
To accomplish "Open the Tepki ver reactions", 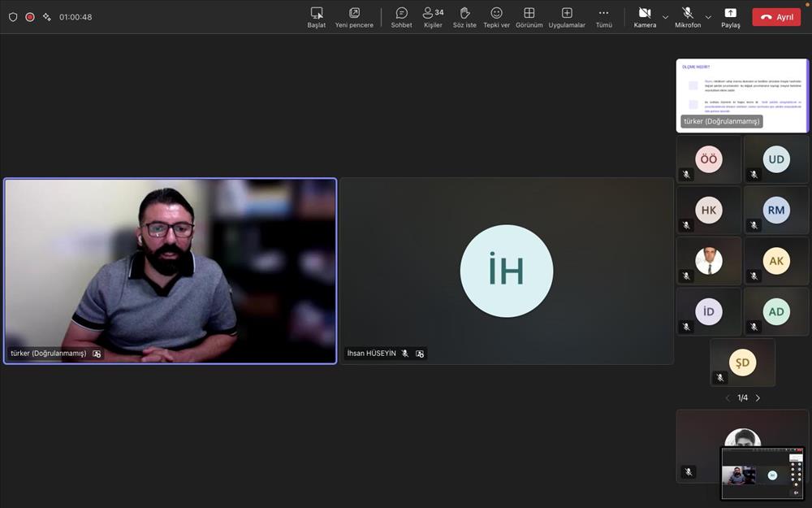I will [497, 17].
